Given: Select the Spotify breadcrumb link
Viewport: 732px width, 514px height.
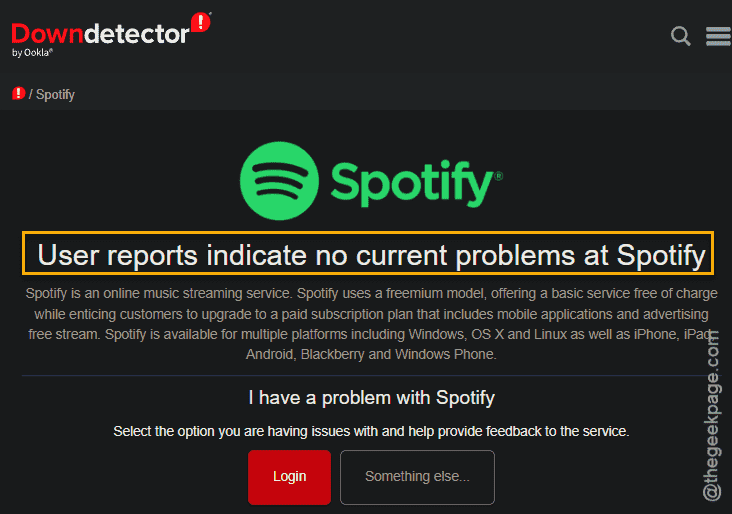Looking at the screenshot, I should point(55,95).
